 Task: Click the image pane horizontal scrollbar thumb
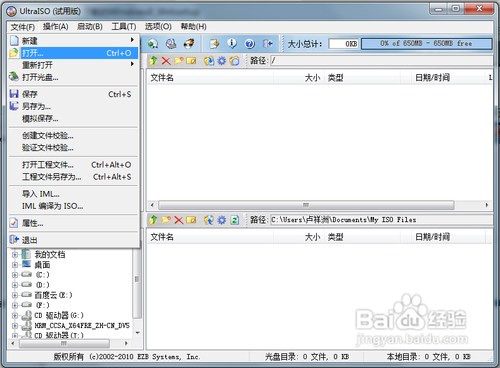click(x=306, y=205)
